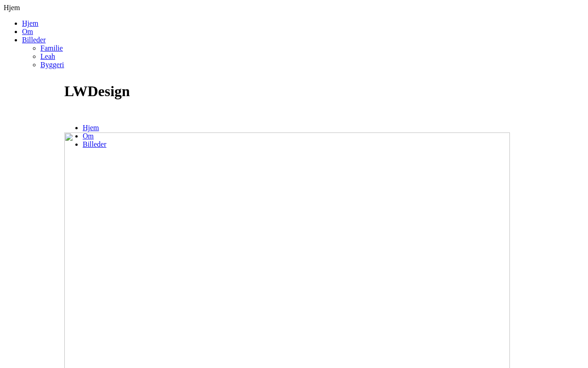
Task: Go to the Byggeri submenu link
Action: (x=52, y=65)
